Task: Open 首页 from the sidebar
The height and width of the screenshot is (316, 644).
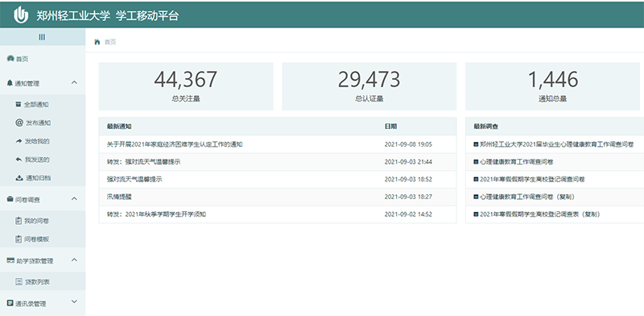Action: click(23, 60)
